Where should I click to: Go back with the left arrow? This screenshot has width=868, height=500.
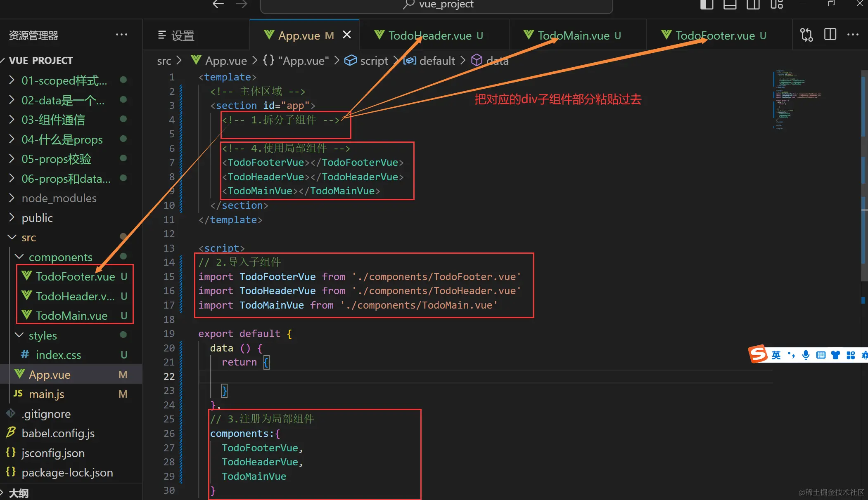pyautogui.click(x=218, y=5)
